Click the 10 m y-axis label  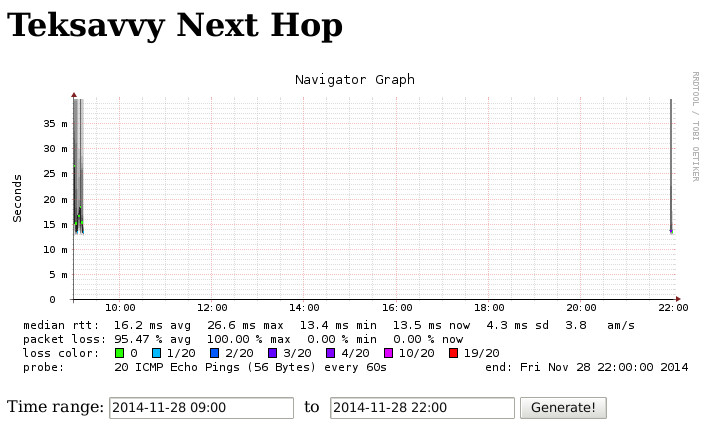point(55,249)
